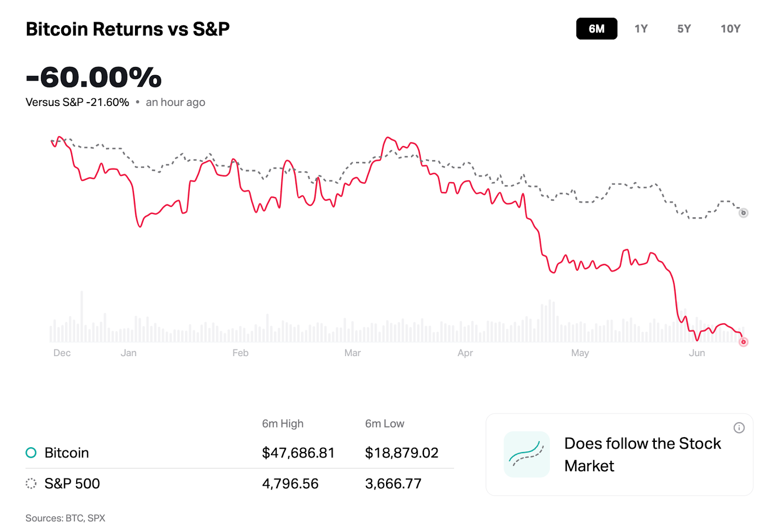Keep the 6M view active
The image size is (771, 532).
click(597, 29)
